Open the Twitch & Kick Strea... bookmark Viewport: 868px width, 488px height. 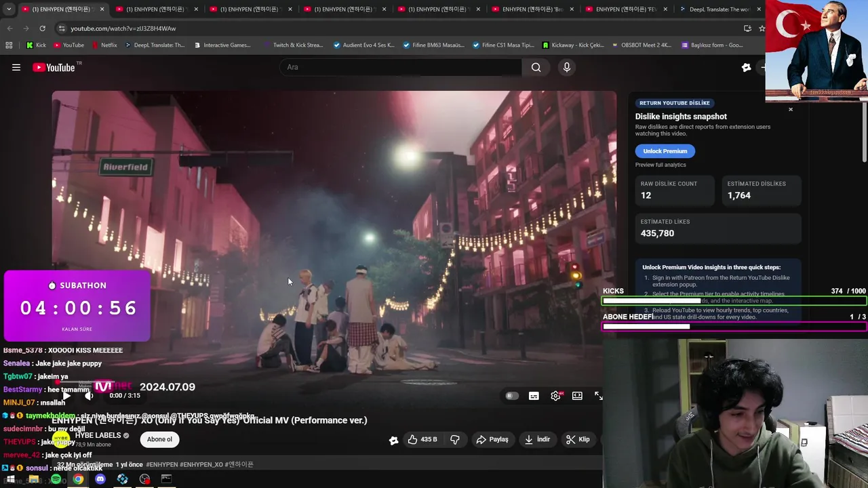(x=292, y=45)
